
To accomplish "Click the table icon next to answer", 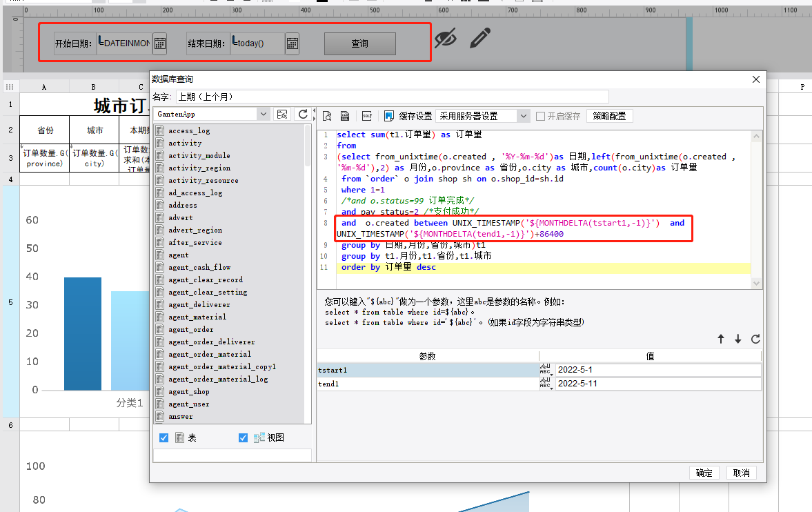I will (160, 417).
